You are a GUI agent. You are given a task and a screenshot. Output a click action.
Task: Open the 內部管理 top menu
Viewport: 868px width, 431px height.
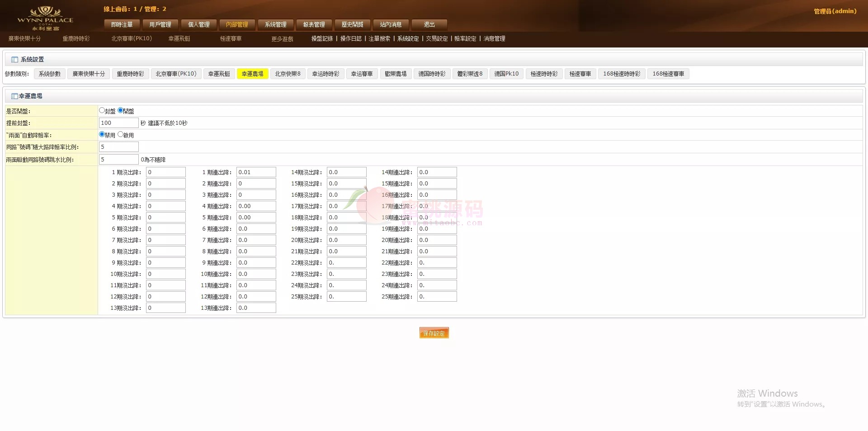click(x=237, y=24)
